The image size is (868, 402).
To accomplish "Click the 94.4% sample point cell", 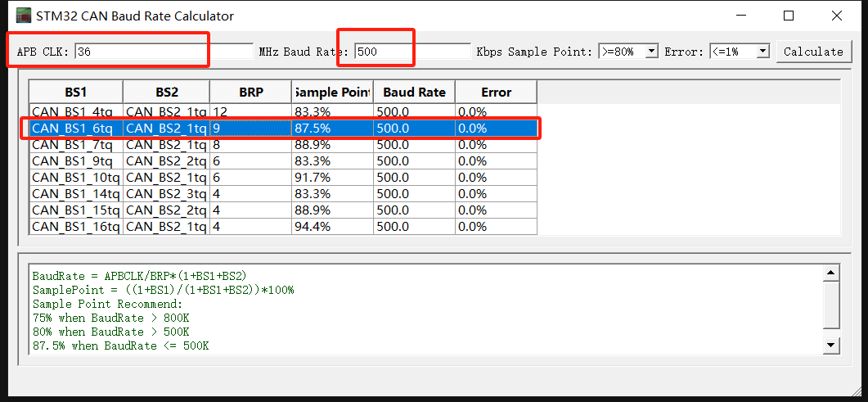I will [x=333, y=227].
